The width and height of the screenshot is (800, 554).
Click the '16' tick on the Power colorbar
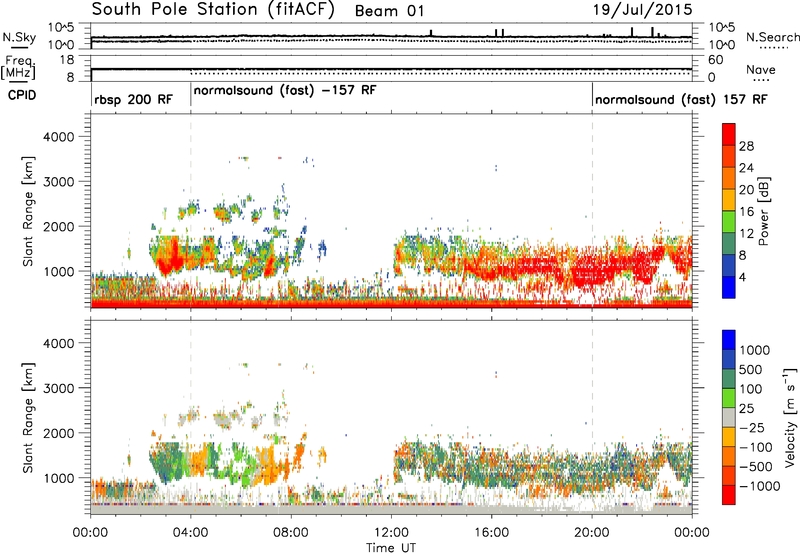click(746, 212)
